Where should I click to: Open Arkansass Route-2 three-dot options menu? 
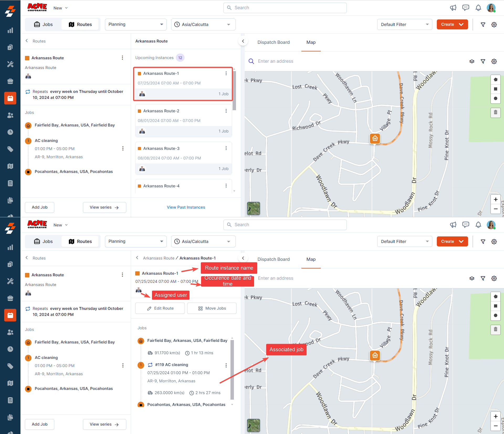(x=226, y=111)
